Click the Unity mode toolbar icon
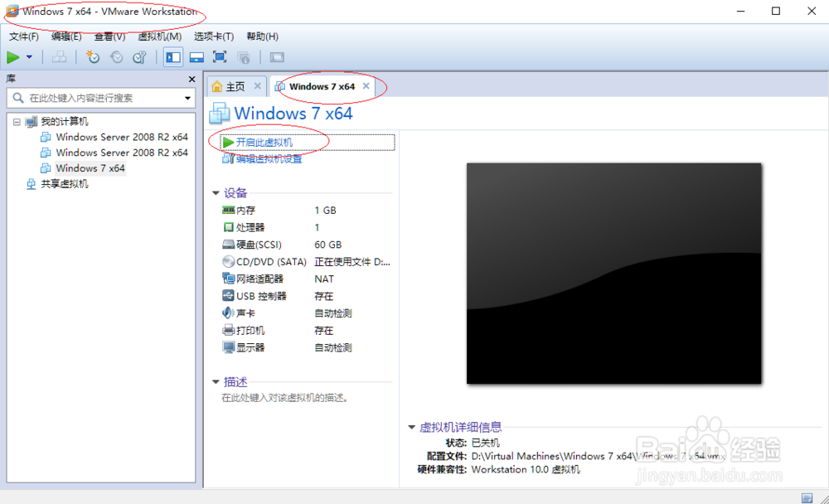The height and width of the screenshot is (504, 829). [245, 57]
